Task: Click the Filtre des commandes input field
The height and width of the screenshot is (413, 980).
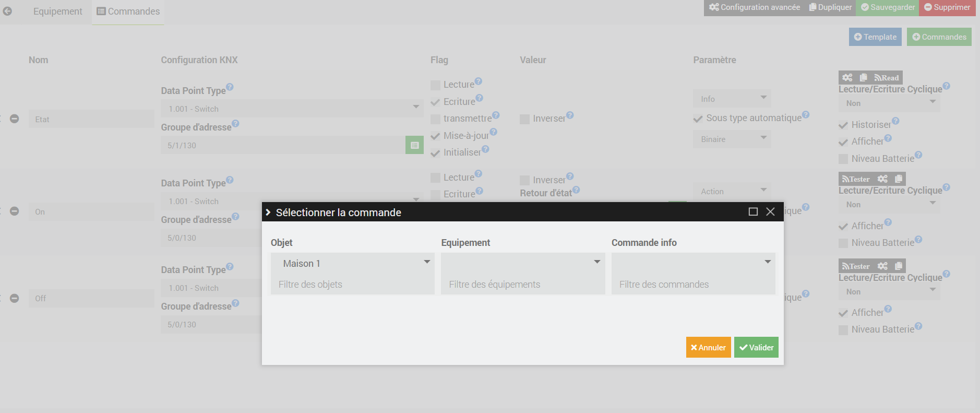Action: (x=694, y=285)
